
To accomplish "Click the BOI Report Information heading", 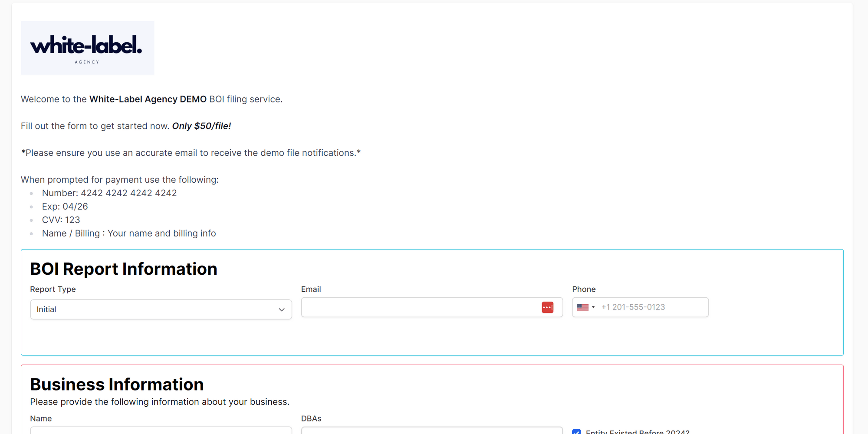I will [124, 269].
